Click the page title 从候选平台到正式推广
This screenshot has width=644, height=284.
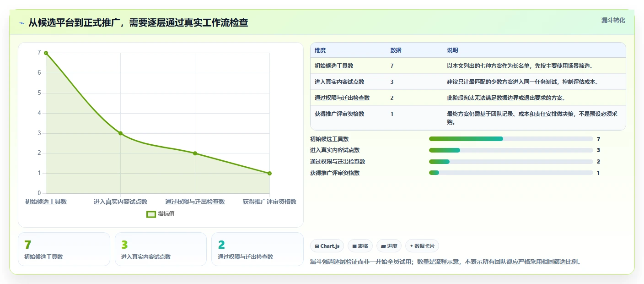[138, 22]
